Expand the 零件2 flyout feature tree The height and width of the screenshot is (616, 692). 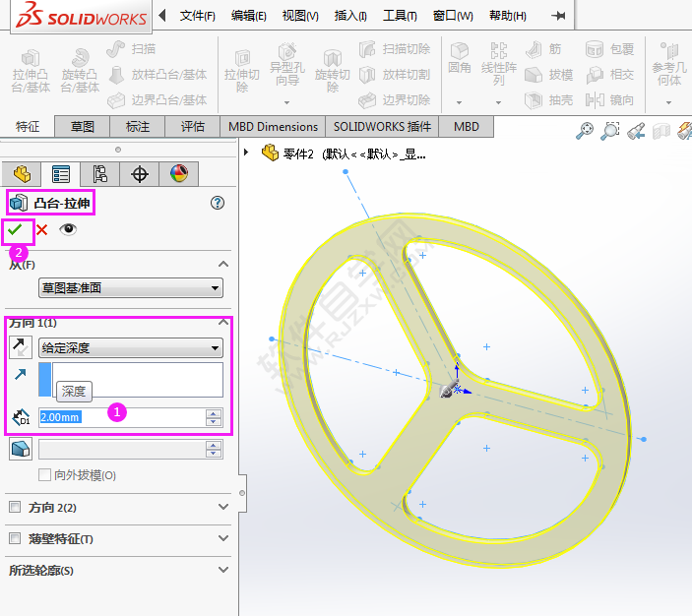246,153
